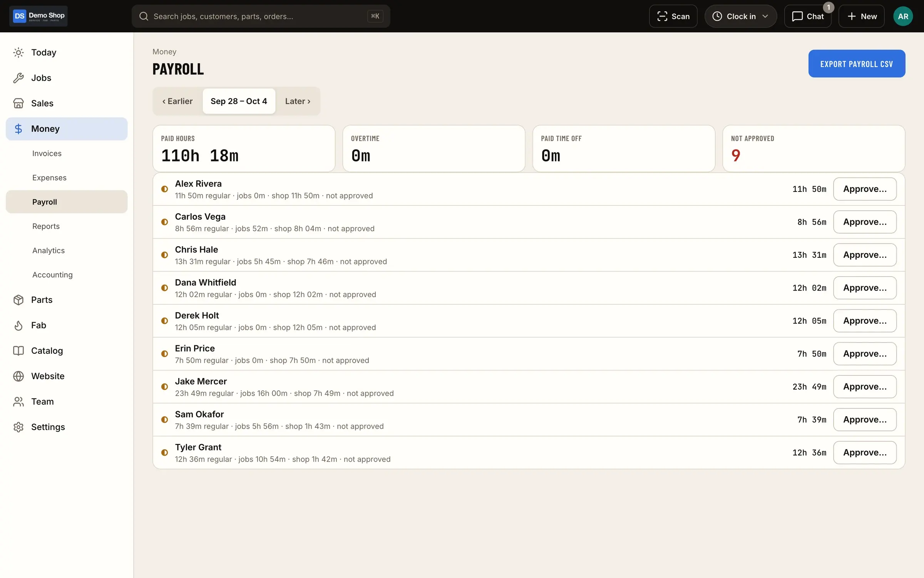Click the Scan barcode button

(x=673, y=16)
